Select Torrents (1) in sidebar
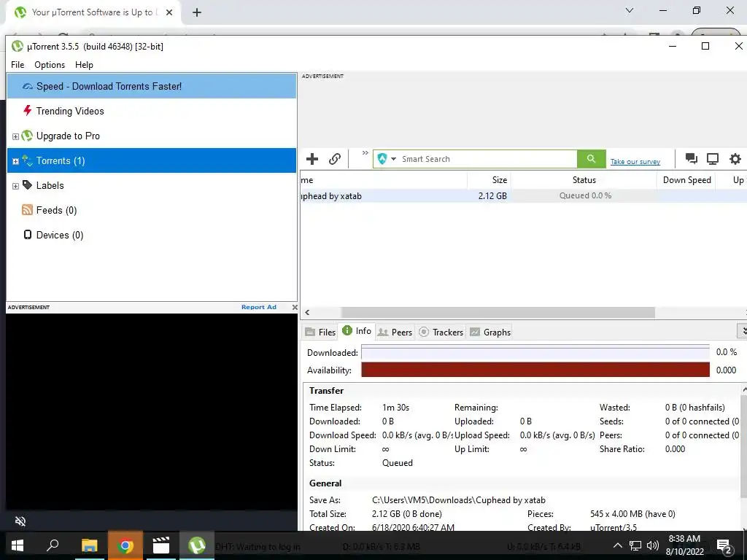 point(152,160)
